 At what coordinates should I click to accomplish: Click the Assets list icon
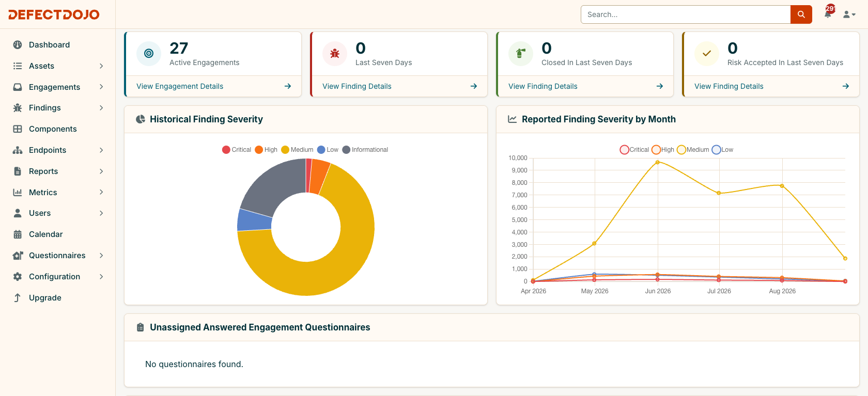tap(18, 66)
